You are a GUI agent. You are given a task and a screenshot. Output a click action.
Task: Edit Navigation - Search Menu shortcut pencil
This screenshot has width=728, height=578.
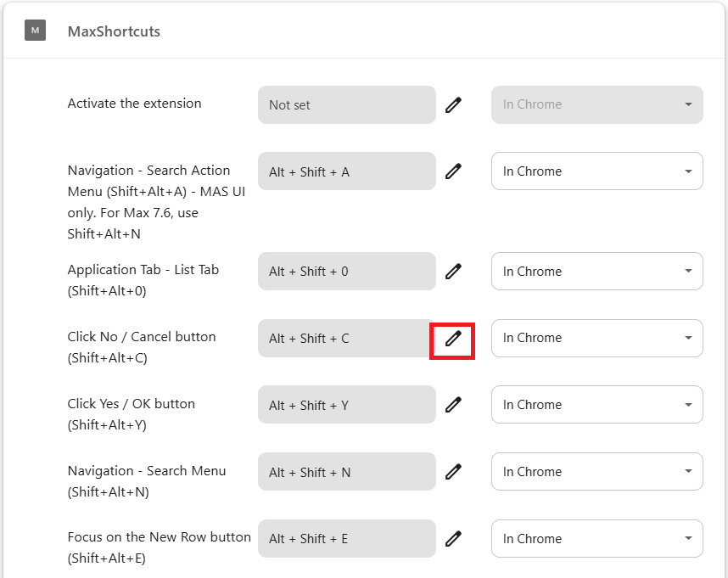tap(453, 472)
